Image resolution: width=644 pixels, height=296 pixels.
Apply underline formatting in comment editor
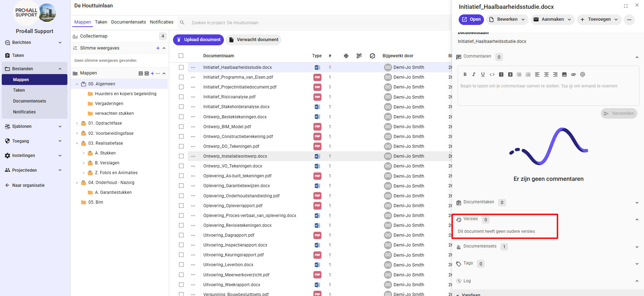click(x=483, y=74)
